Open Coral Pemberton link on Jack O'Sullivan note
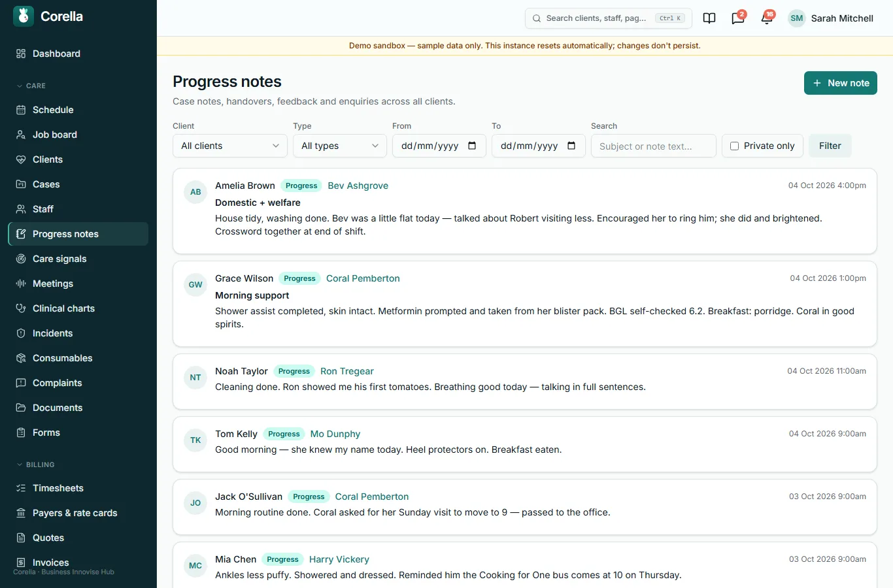Viewport: 893px width, 588px height. click(372, 497)
